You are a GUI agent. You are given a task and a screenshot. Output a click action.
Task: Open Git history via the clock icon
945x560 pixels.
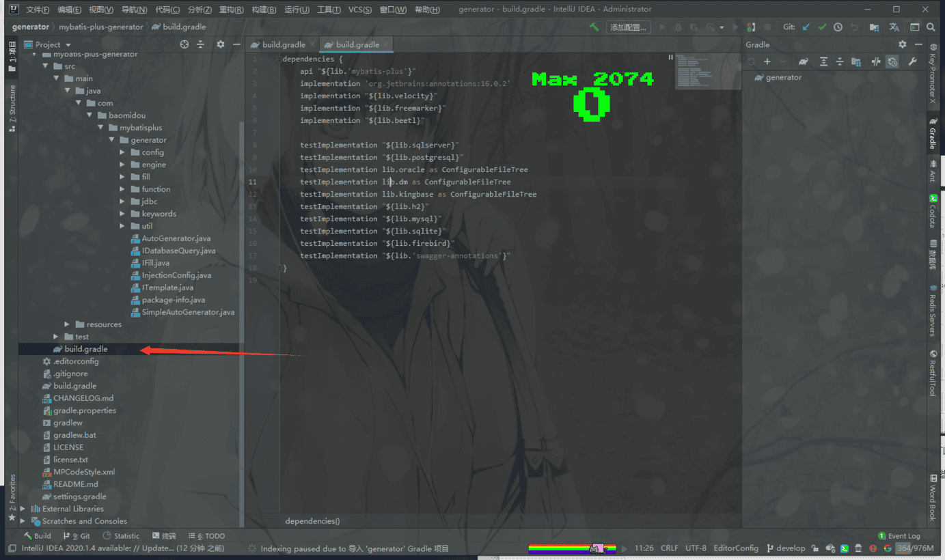(x=838, y=27)
